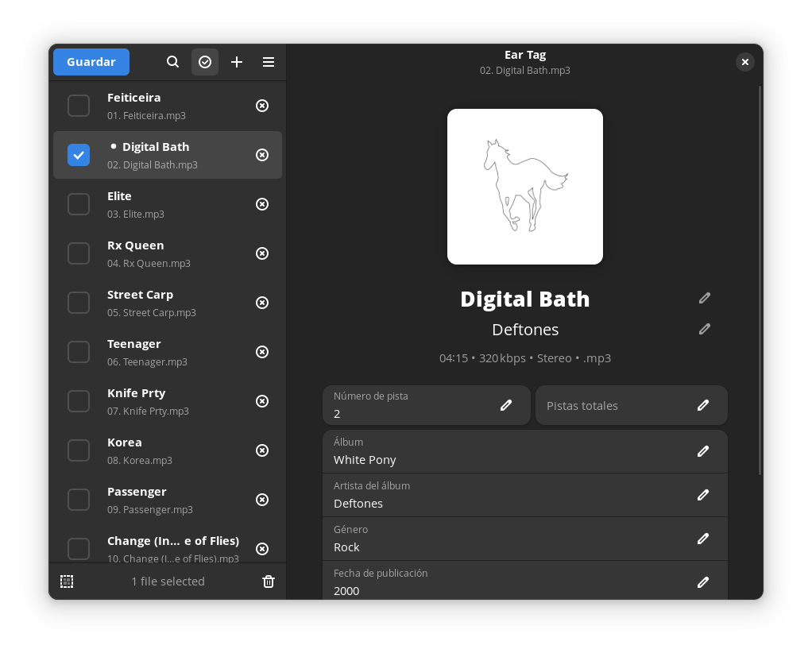Check the Street Carp checkbox
Viewport: 812px width, 653px height.
coord(79,303)
